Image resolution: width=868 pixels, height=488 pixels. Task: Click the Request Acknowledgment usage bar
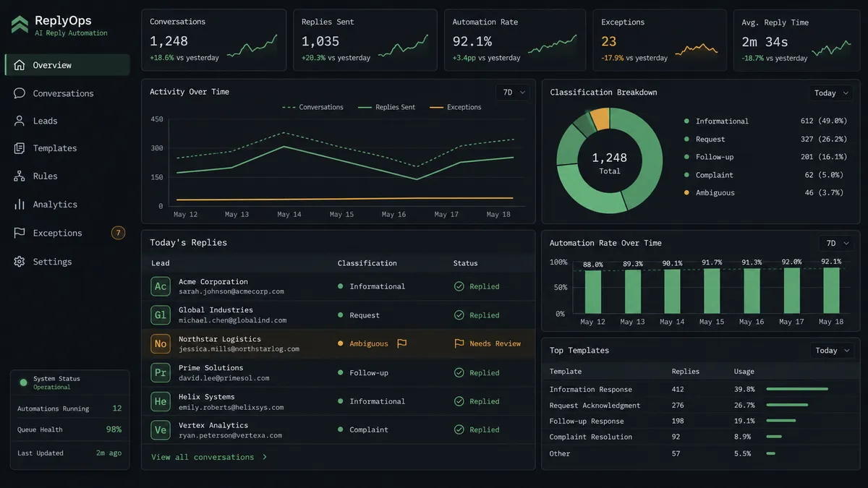pyautogui.click(x=787, y=406)
